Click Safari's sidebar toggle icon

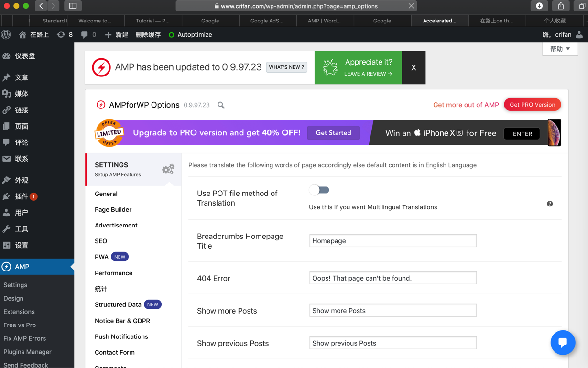73,6
